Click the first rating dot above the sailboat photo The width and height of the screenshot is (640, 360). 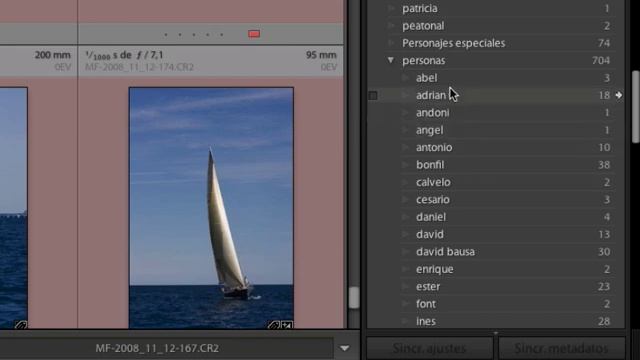coord(166,34)
